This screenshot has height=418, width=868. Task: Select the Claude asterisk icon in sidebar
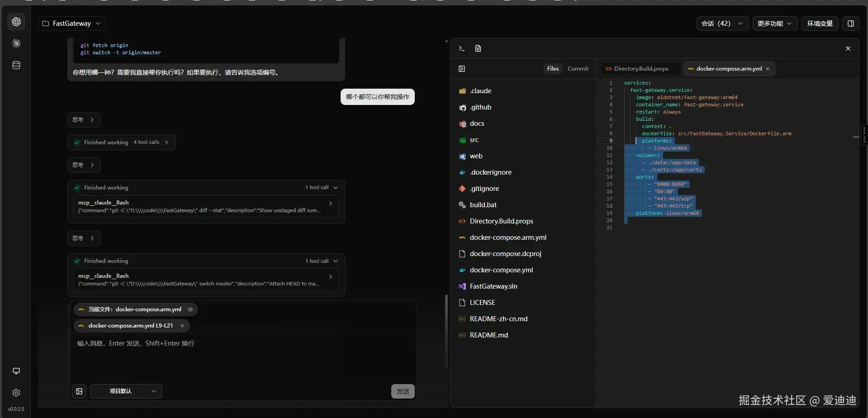pyautogui.click(x=16, y=43)
